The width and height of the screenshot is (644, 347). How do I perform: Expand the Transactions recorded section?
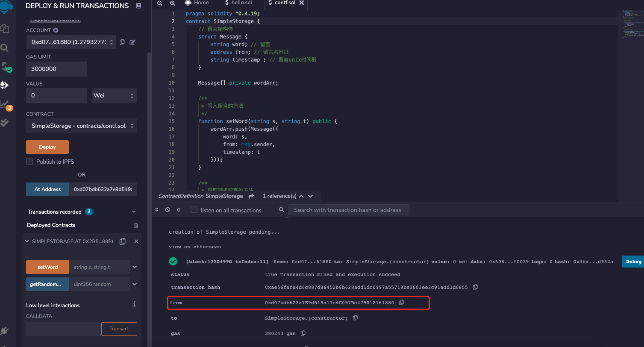(134, 212)
